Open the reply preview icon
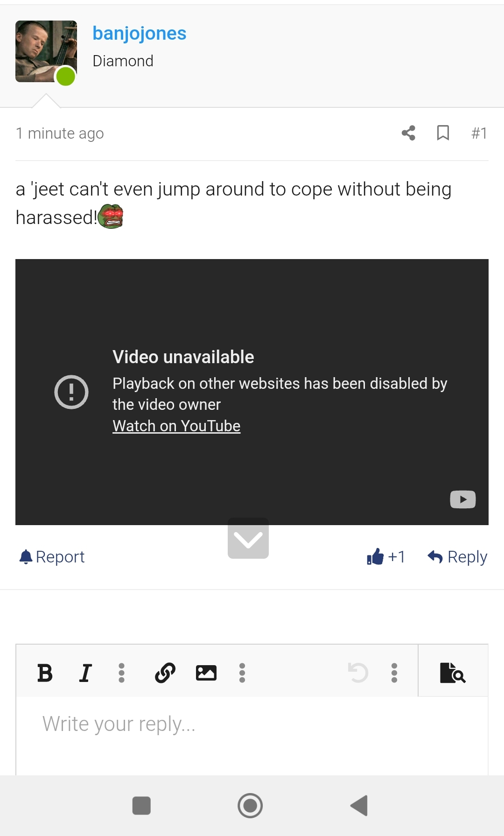This screenshot has width=504, height=836. tap(453, 673)
